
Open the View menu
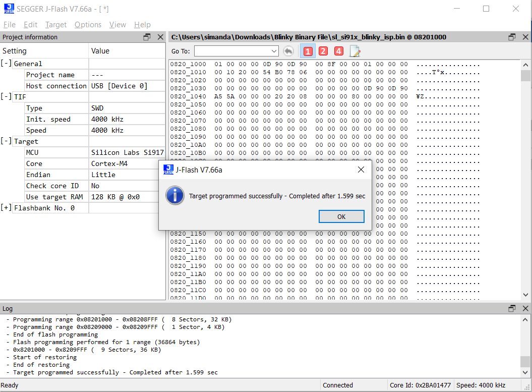point(117,25)
